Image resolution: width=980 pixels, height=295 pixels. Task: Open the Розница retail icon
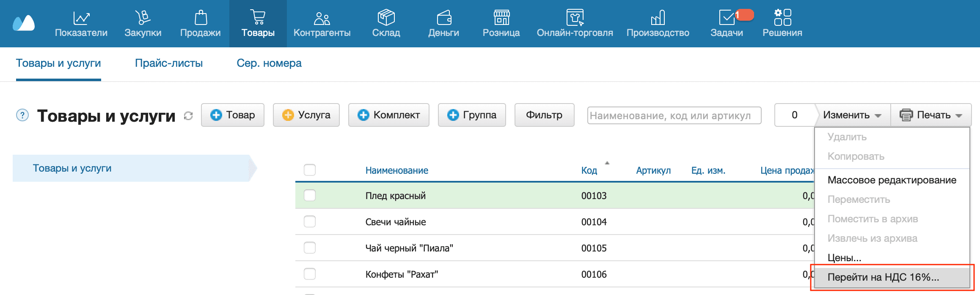[x=501, y=18]
